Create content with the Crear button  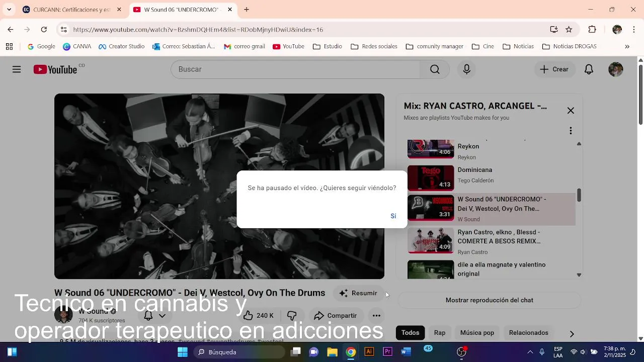click(x=554, y=69)
